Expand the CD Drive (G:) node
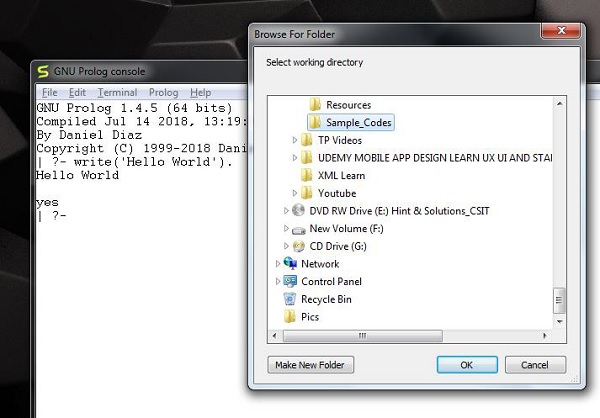The height and width of the screenshot is (418, 600). pyautogui.click(x=286, y=246)
